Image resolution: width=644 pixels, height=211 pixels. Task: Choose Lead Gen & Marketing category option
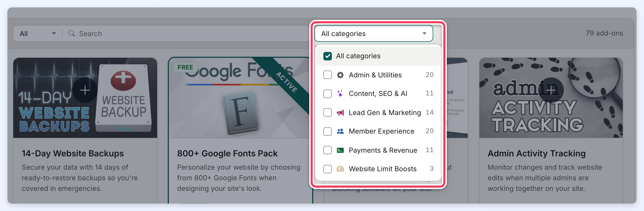coord(378,113)
